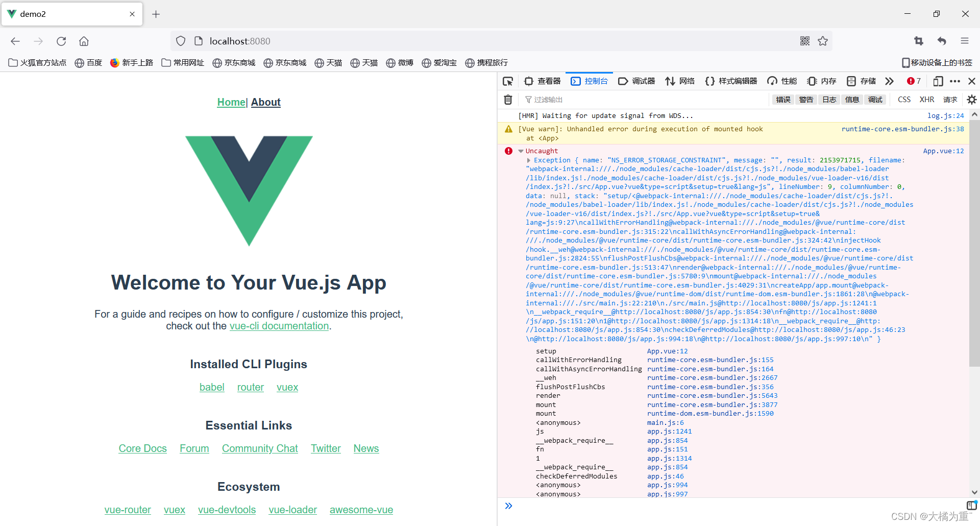The height and width of the screenshot is (526, 980).
Task: Toggle the 调试 debug filter
Action: tap(875, 100)
